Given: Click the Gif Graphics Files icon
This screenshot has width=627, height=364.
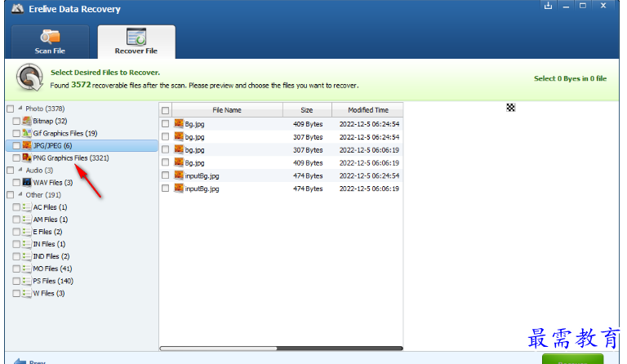Looking at the screenshot, I should 27,133.
